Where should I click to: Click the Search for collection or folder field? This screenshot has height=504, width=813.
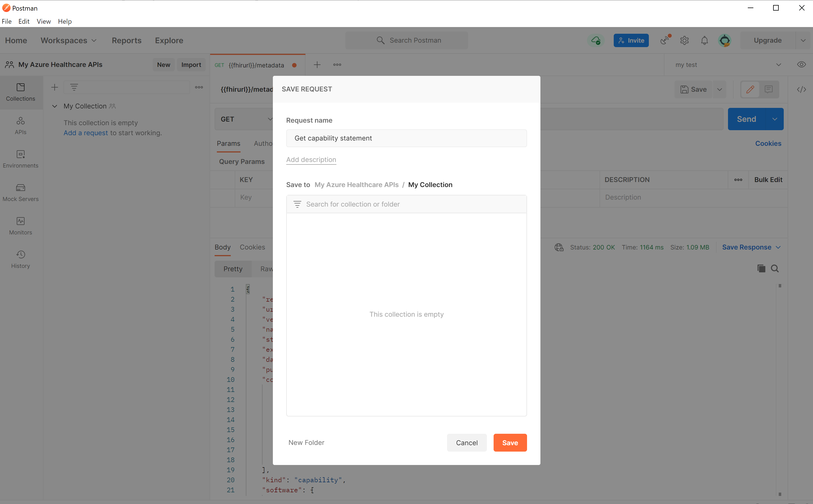tap(406, 204)
